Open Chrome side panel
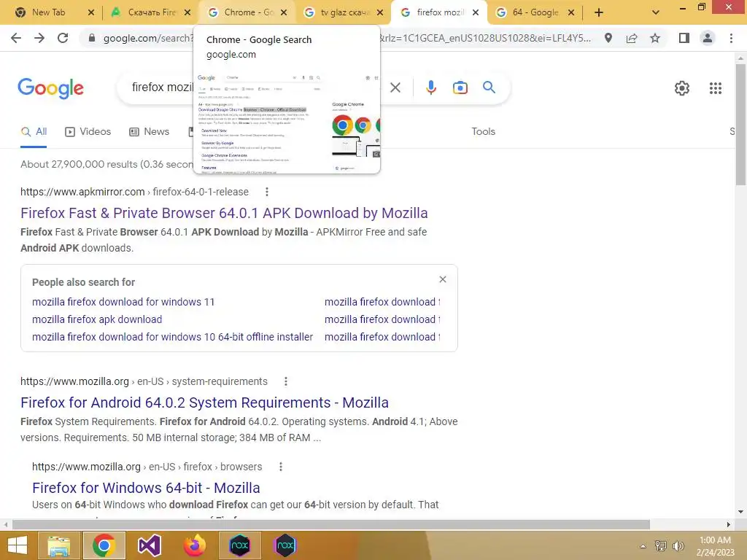The width and height of the screenshot is (747, 560). (x=684, y=38)
